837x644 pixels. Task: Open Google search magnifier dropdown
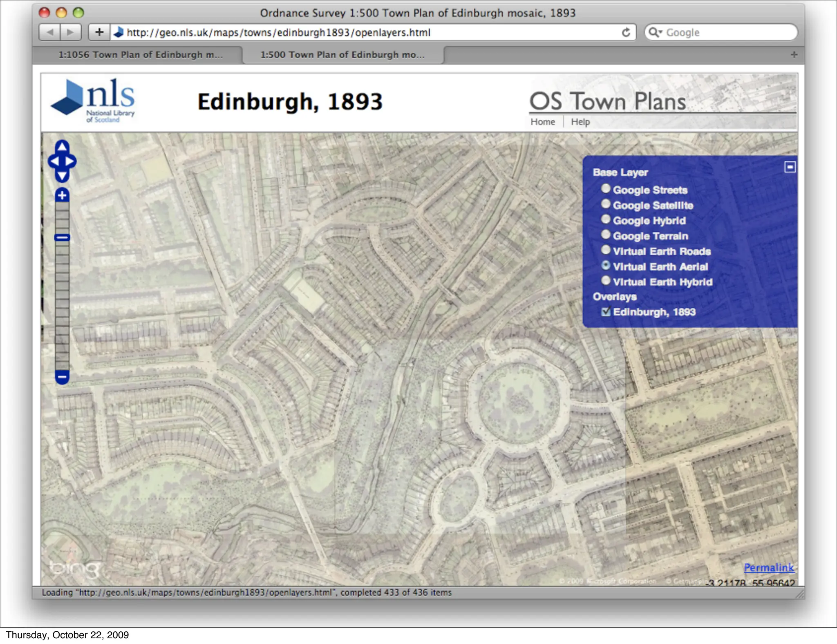pyautogui.click(x=656, y=32)
